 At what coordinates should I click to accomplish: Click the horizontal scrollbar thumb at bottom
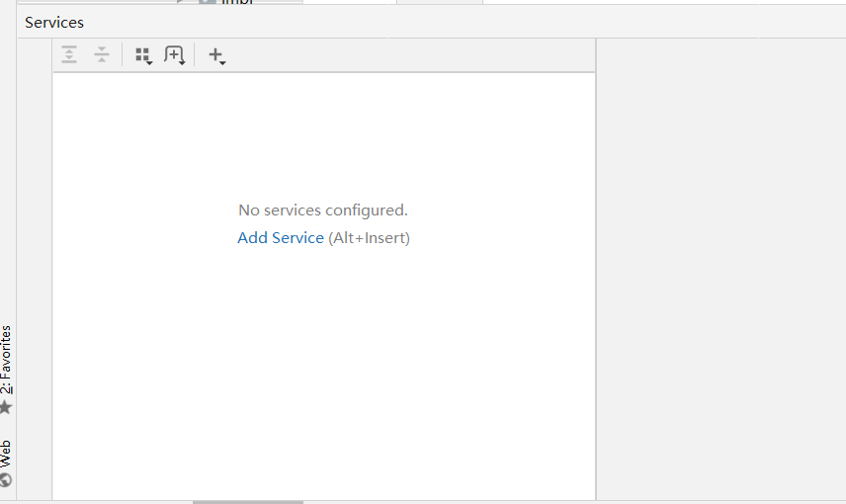point(248,502)
